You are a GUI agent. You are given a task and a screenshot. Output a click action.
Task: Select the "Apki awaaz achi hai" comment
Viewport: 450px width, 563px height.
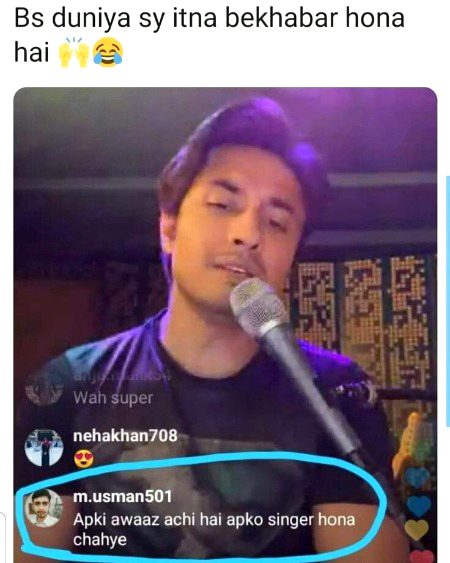tap(214, 529)
